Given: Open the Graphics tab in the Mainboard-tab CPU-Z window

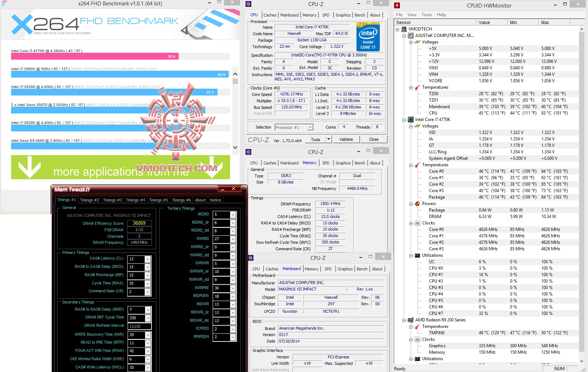Looking at the screenshot, I should pos(345,269).
